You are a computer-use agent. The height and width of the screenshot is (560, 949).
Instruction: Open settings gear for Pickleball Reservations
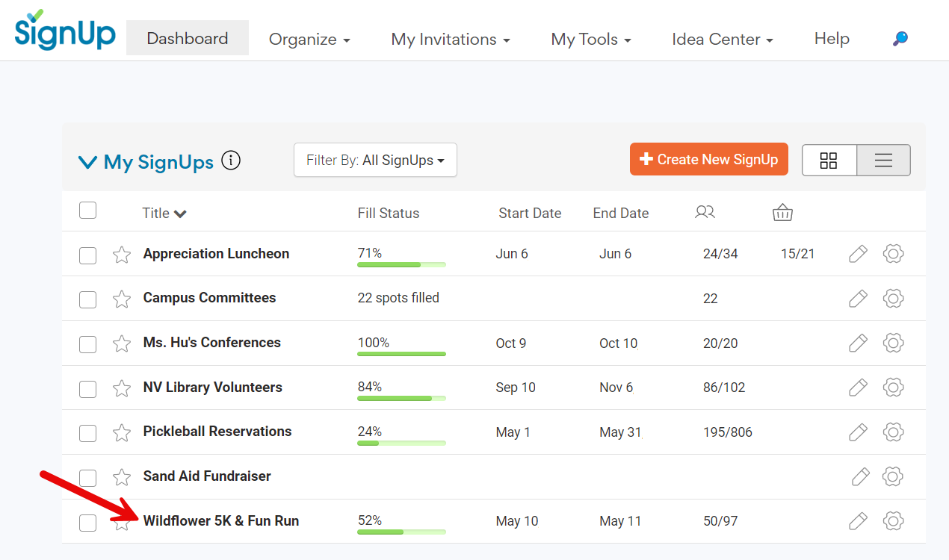[x=893, y=432]
